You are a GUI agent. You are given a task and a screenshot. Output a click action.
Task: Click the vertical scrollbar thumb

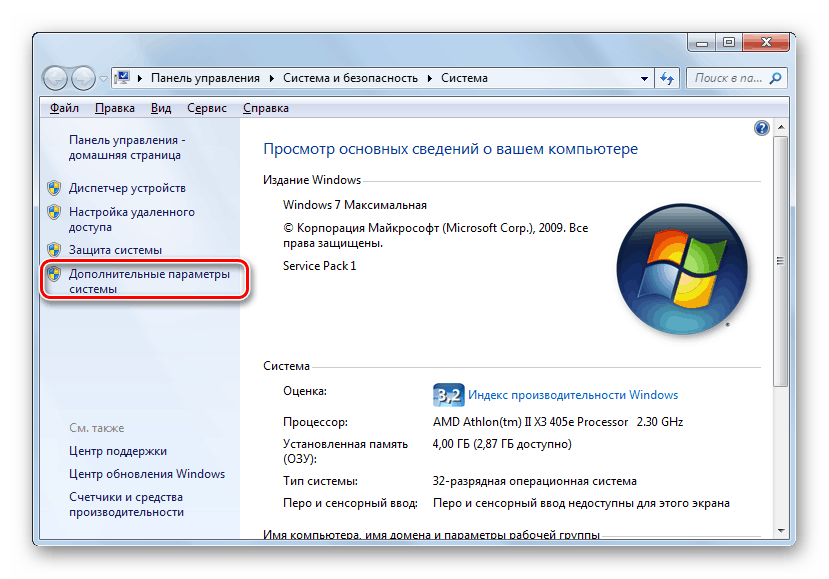pos(781,261)
